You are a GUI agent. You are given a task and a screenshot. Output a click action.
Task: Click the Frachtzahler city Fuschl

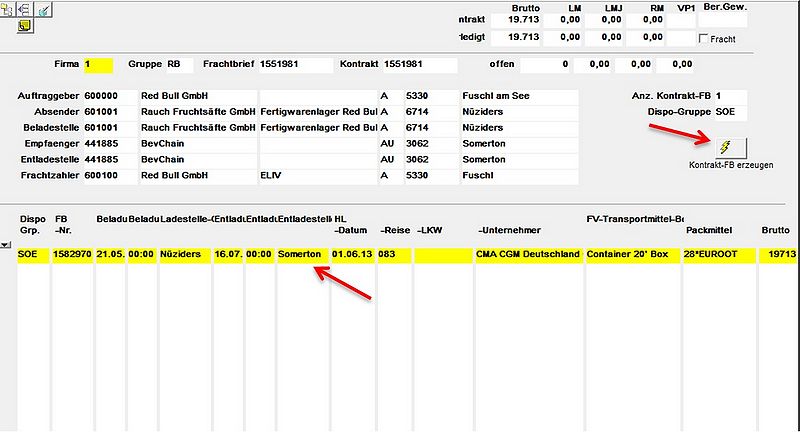pyautogui.click(x=519, y=175)
